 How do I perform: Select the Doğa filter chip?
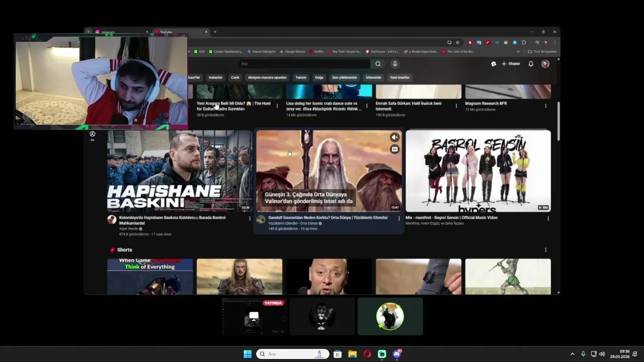319,77
